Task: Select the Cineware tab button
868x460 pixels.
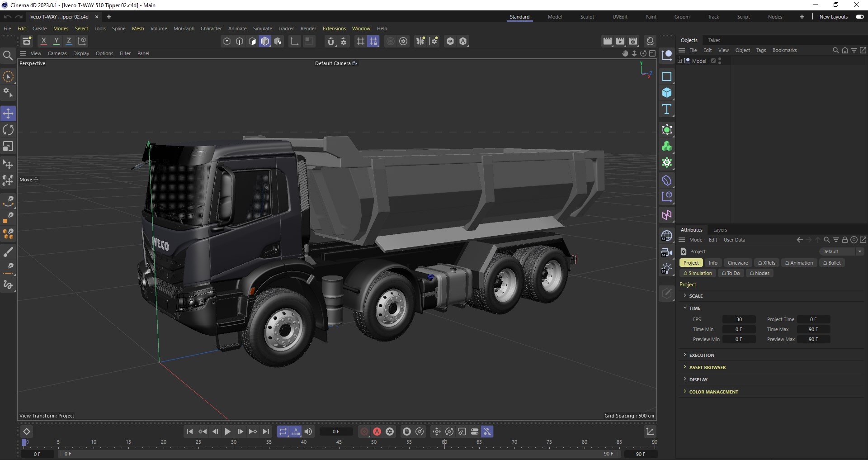Action: point(738,263)
